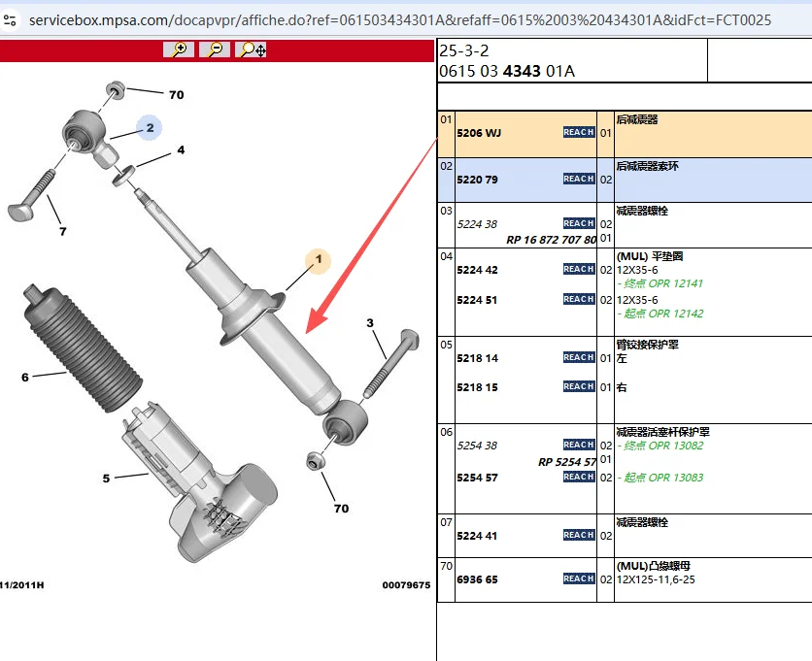The height and width of the screenshot is (661, 812).
Task: Select part number 5206 WJ
Action: (479, 133)
